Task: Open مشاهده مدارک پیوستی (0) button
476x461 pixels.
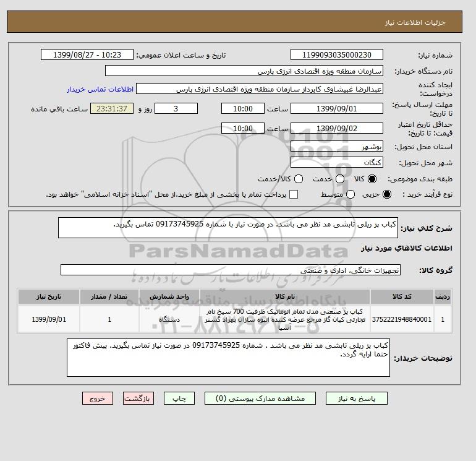Action: click(x=260, y=399)
